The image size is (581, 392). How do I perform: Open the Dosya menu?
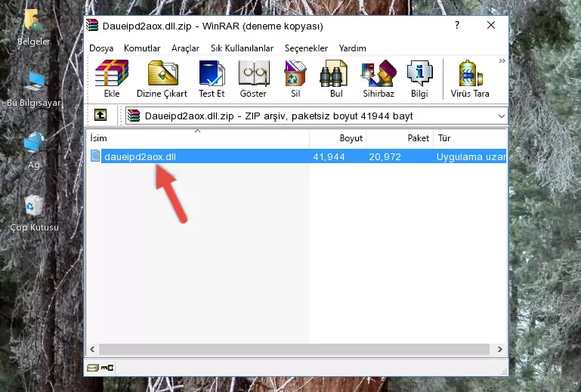coord(101,48)
